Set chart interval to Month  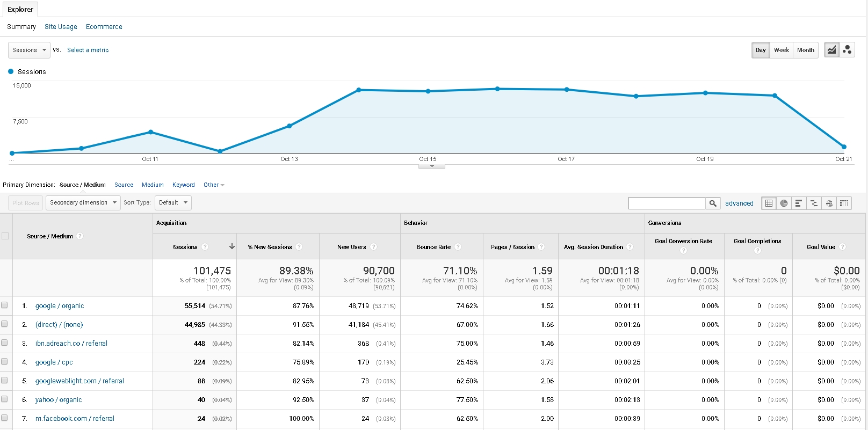tap(806, 50)
